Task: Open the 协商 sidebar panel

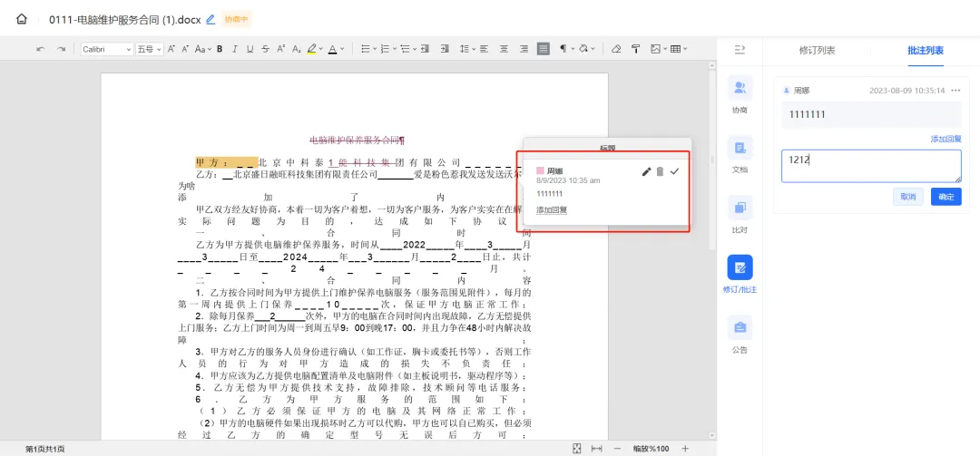Action: click(740, 94)
